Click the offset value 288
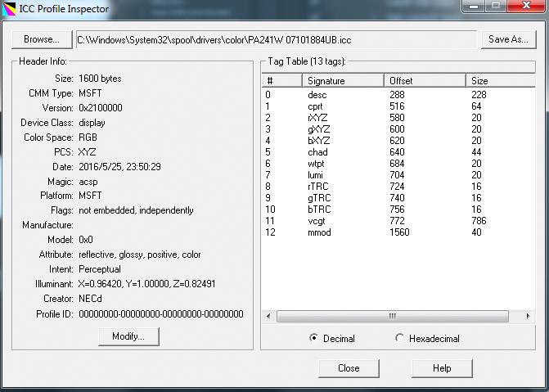The width and height of the screenshot is (549, 392). click(x=397, y=95)
